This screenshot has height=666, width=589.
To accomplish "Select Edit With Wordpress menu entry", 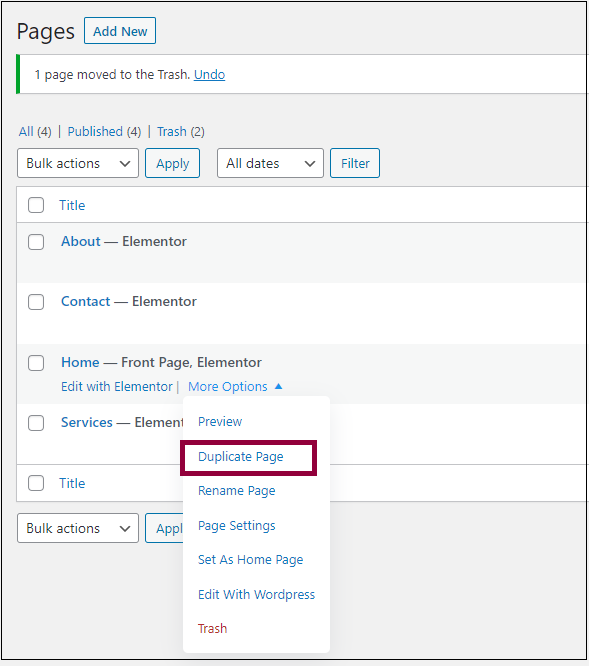I will 256,595.
